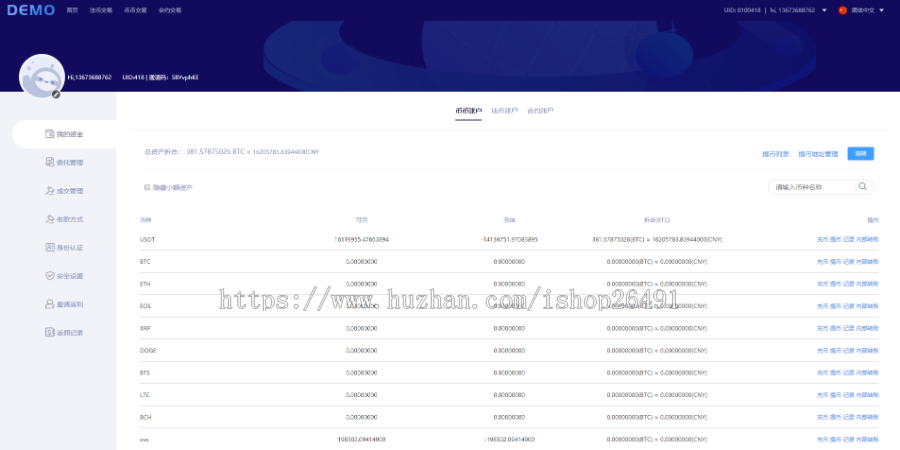This screenshot has width=900, height=450.
Task: Open 合约交易 in top navigation
Action: click(170, 10)
